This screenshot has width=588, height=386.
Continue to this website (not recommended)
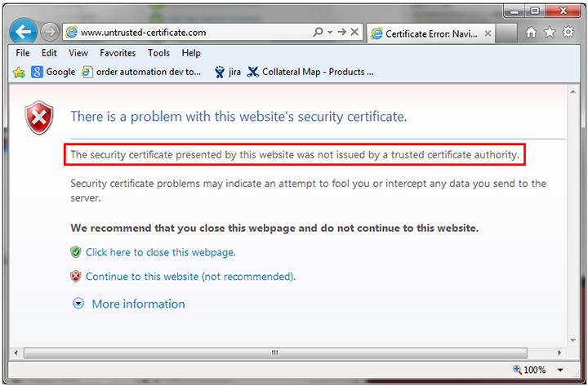pyautogui.click(x=190, y=277)
